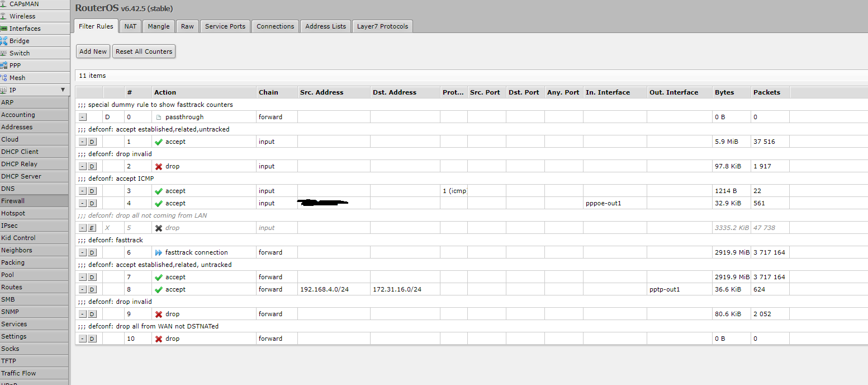Disable rule 7 with D button

point(92,278)
